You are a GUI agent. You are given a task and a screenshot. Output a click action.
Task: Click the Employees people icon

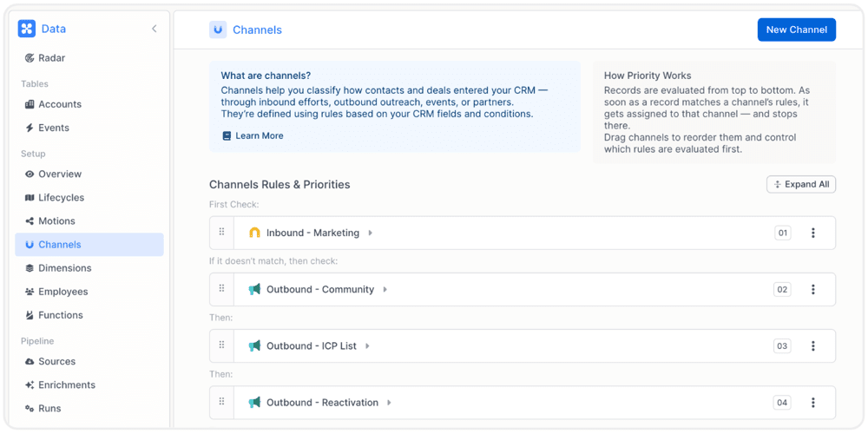pos(30,292)
